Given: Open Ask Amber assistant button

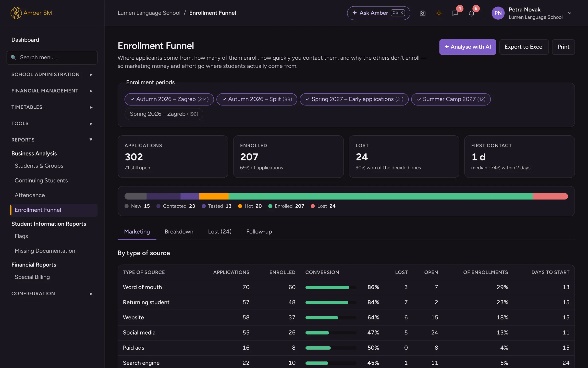Looking at the screenshot, I should 379,13.
